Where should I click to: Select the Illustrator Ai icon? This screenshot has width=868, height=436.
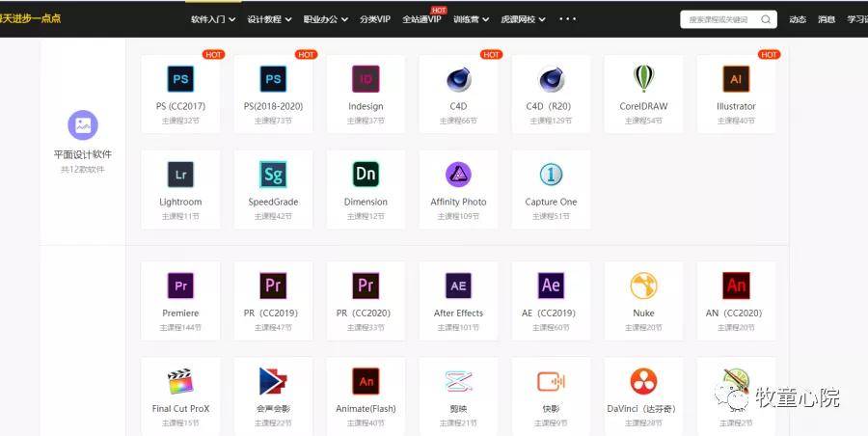point(736,79)
